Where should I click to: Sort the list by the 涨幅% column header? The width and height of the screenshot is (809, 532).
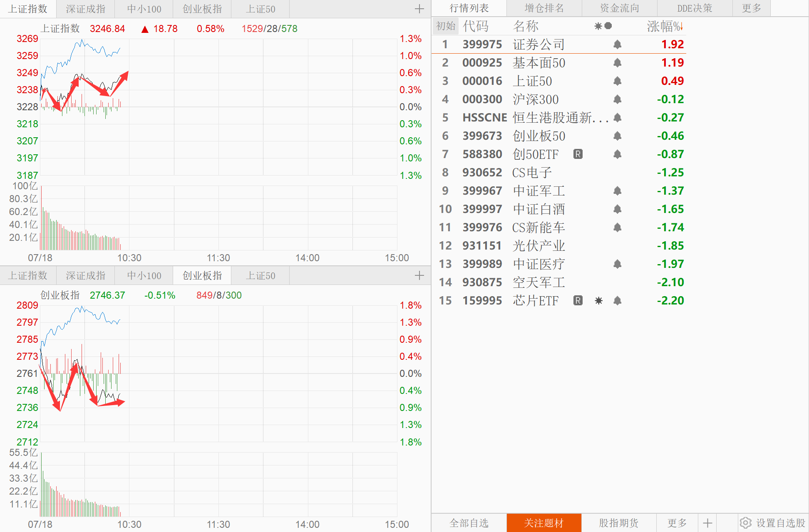point(665,26)
